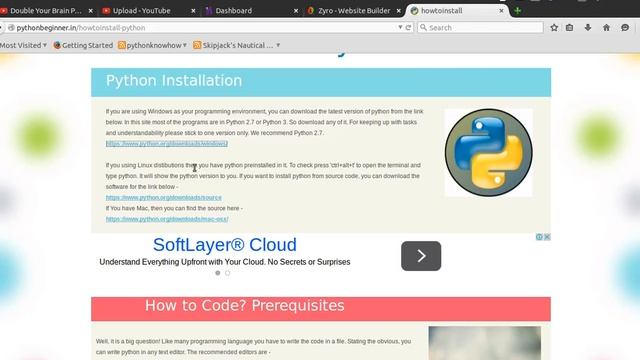This screenshot has width=640, height=360.
Task: Click the Python logo image
Action: [x=489, y=152]
